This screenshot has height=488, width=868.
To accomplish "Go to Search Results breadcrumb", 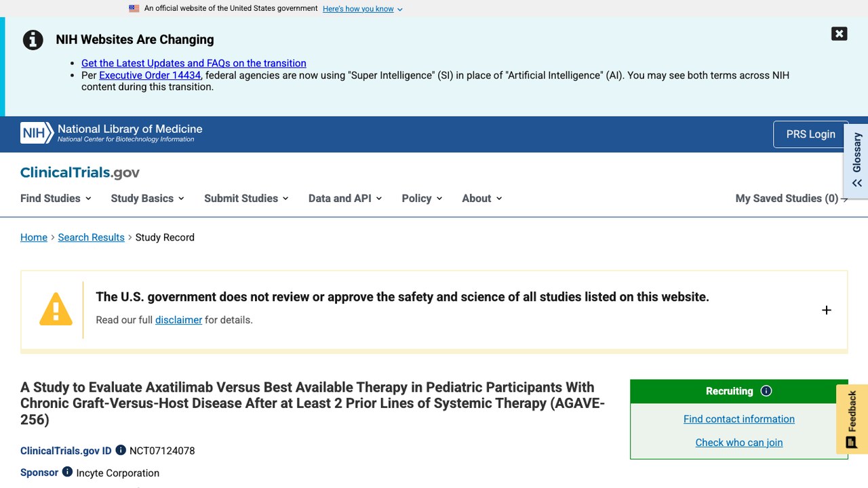I will coord(91,237).
